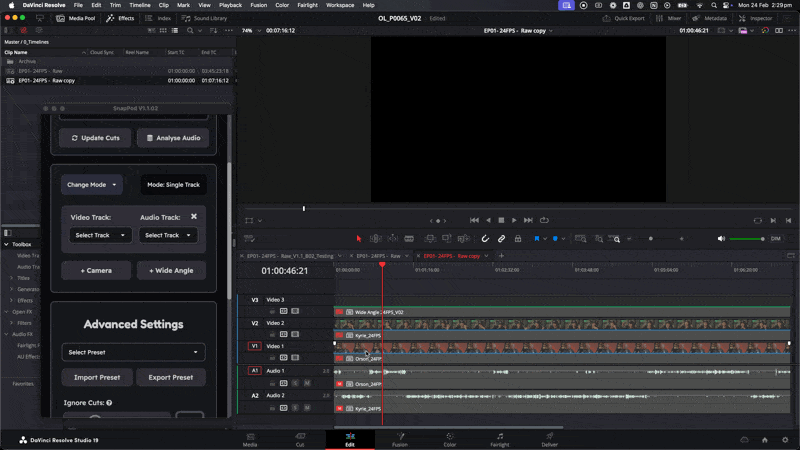
Task: Open flag color dropdown arrow
Action: 545,239
